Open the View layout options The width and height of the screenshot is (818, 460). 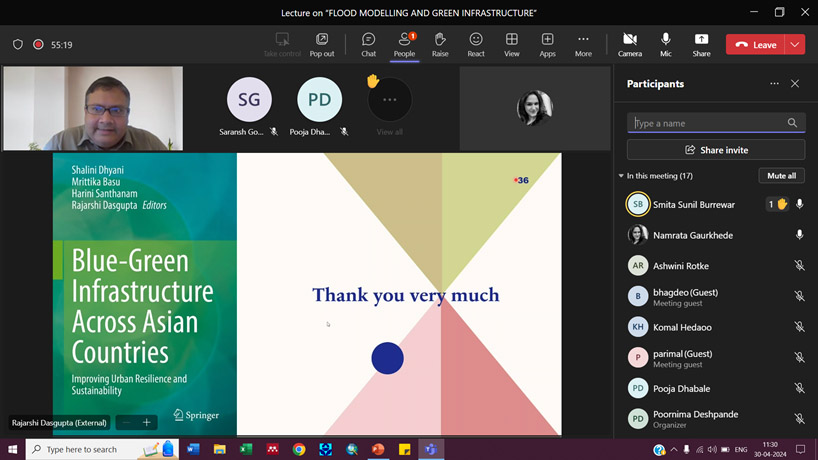pyautogui.click(x=511, y=44)
